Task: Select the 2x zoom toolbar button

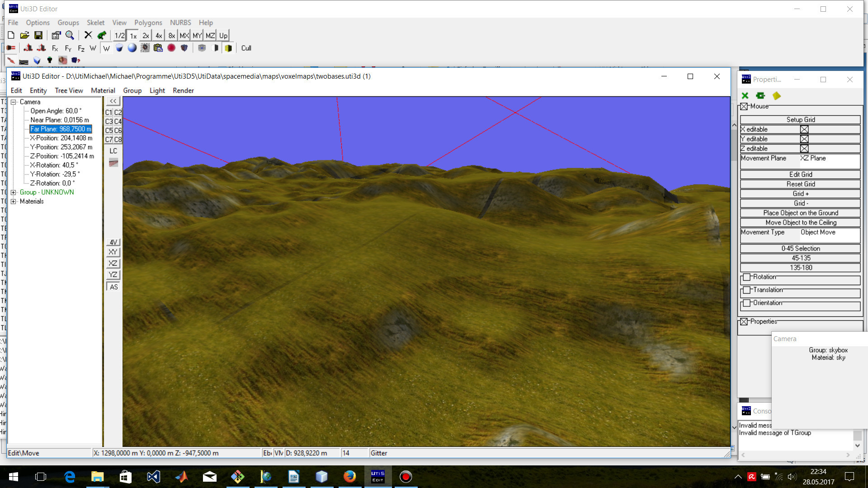Action: (146, 36)
